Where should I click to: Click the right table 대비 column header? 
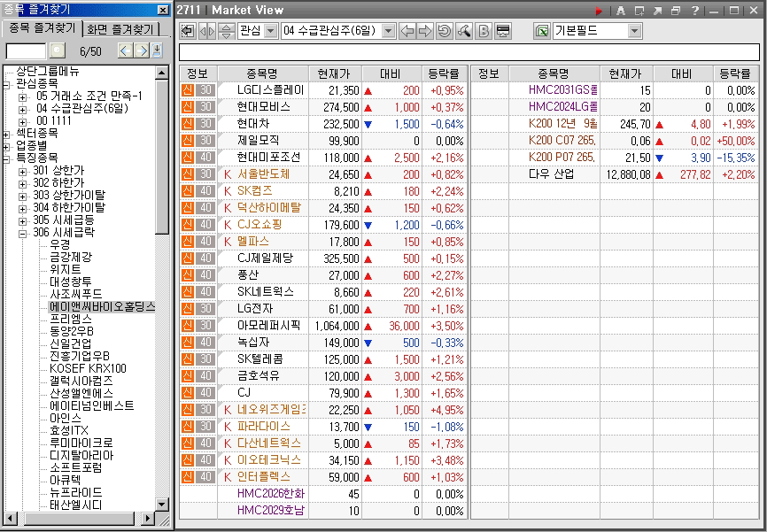[683, 73]
